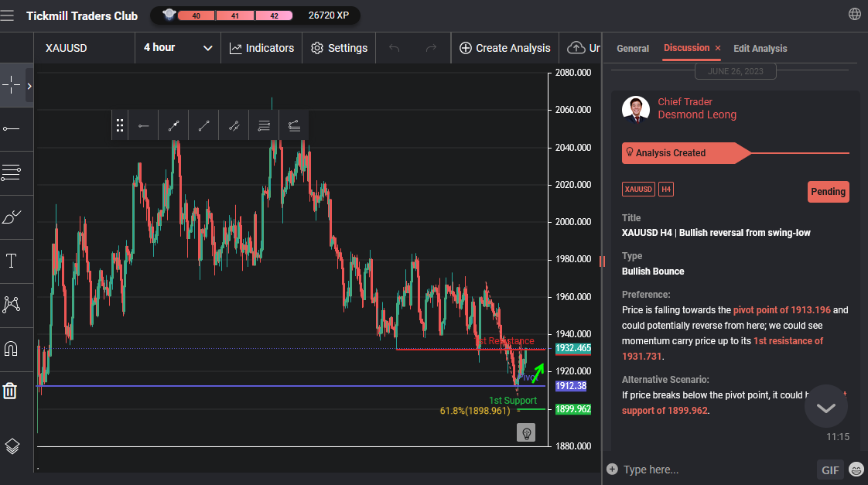Click the Pending status button
Screen dimensions: 868x485
828,192
